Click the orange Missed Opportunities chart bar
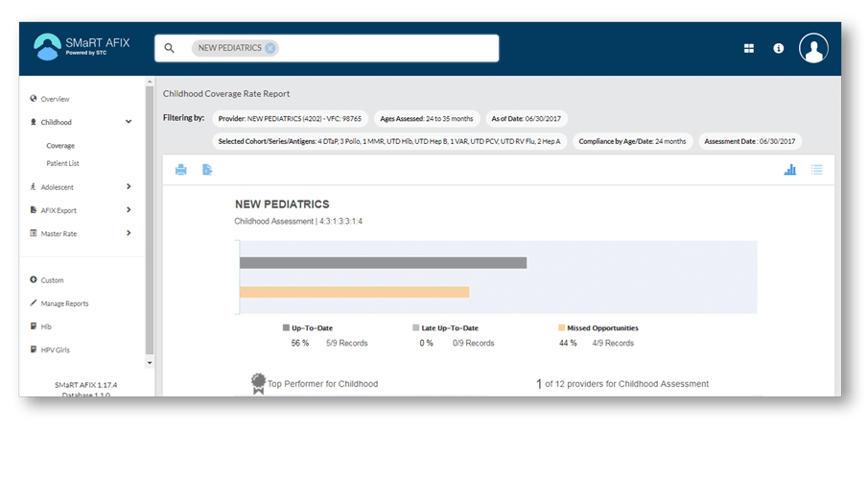Image resolution: width=868 pixels, height=480 pixels. coord(354,292)
